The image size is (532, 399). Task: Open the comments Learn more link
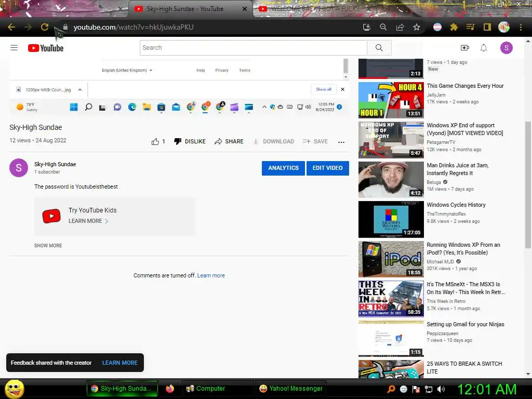click(x=211, y=275)
